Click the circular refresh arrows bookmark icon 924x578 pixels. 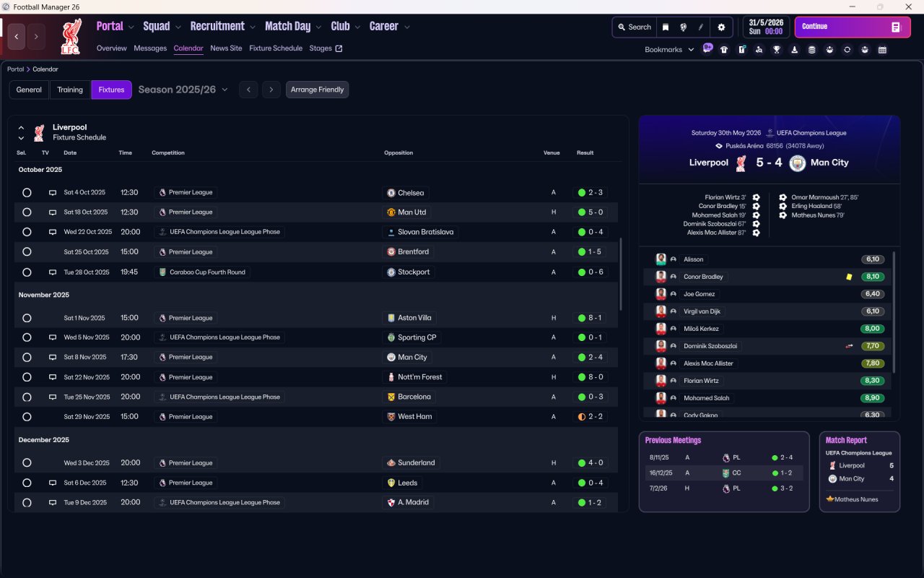(847, 50)
